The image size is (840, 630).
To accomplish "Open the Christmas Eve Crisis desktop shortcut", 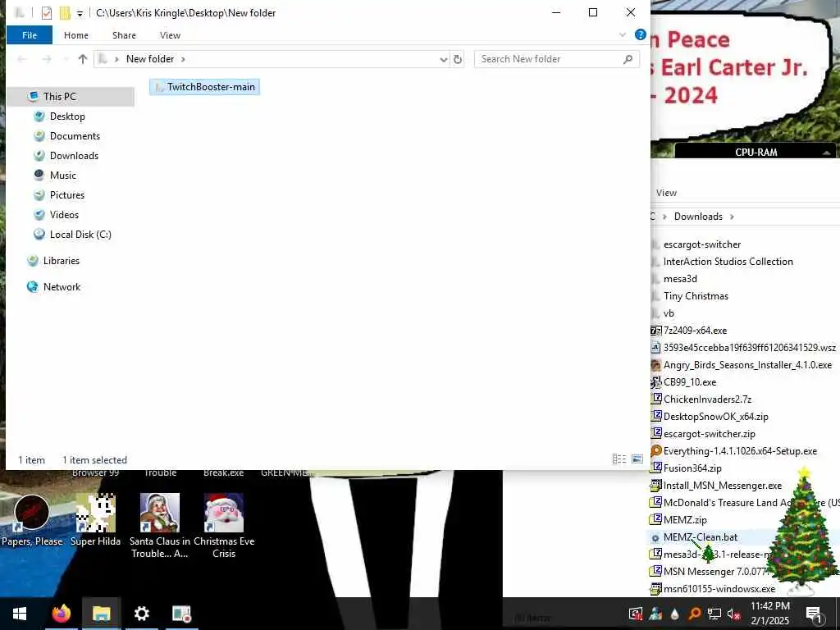I will point(224,526).
